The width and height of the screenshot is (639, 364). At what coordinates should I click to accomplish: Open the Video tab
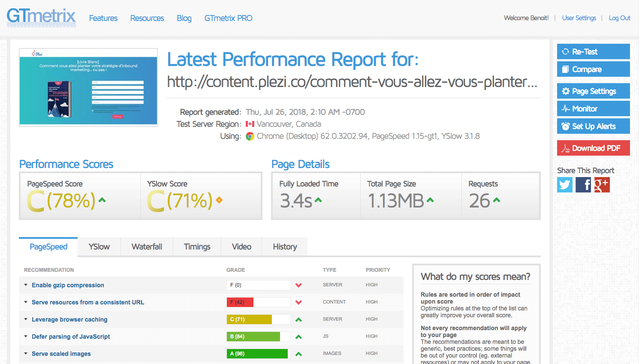pos(241,247)
